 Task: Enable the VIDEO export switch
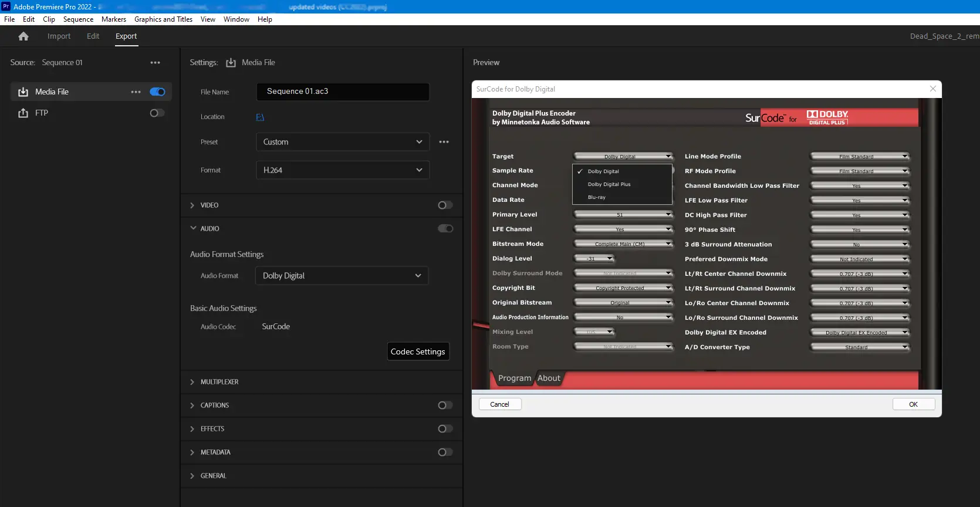coord(445,205)
